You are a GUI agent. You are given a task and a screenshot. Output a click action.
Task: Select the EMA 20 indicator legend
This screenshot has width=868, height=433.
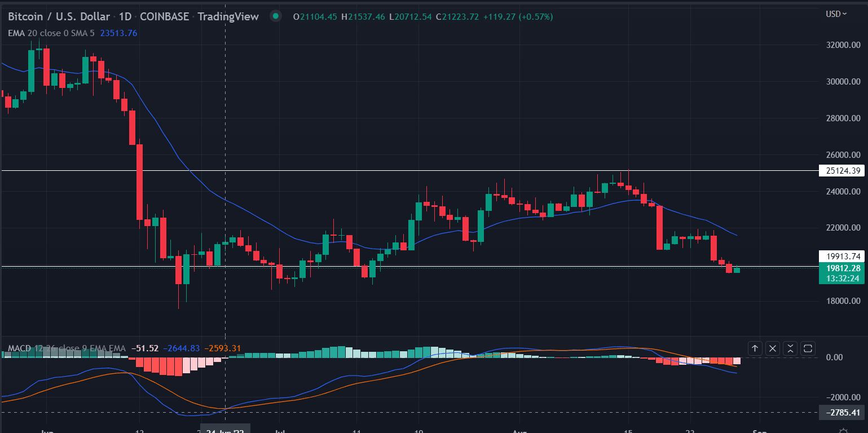click(52, 33)
